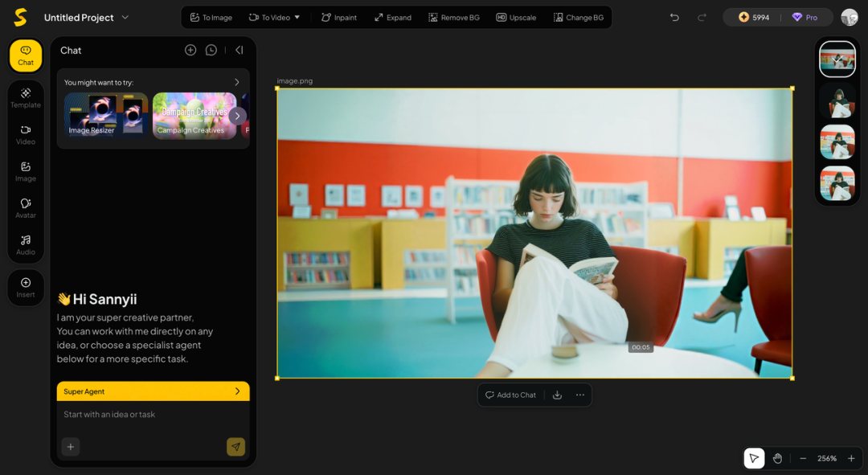Viewport: 868px width, 475px height.
Task: Open the Template tab in the sidebar
Action: tap(26, 97)
